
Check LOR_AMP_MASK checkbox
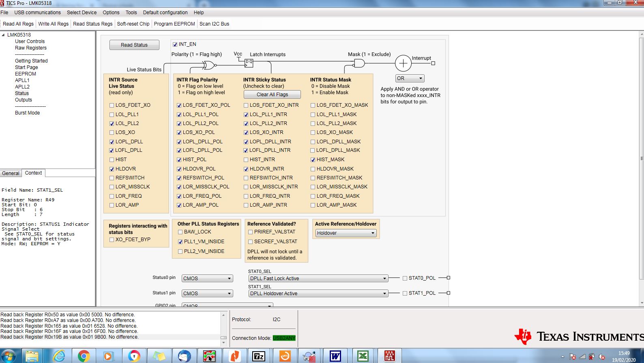click(x=313, y=205)
